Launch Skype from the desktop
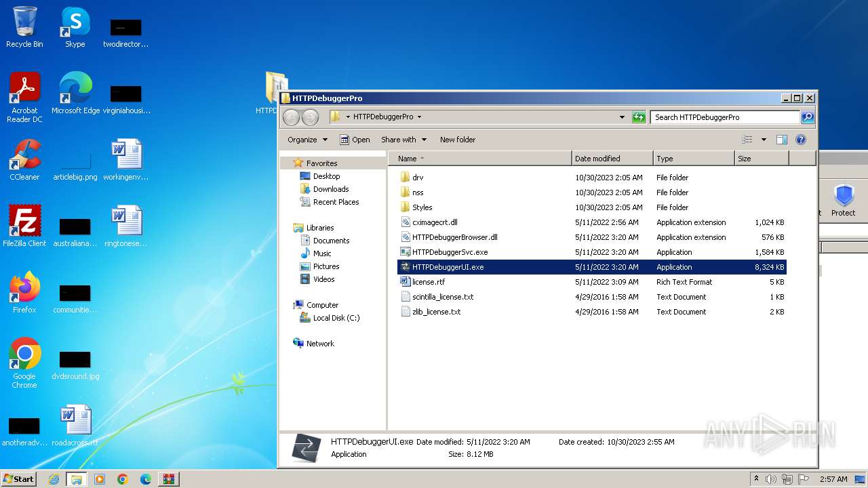Viewport: 868px width, 488px height. coord(75,27)
